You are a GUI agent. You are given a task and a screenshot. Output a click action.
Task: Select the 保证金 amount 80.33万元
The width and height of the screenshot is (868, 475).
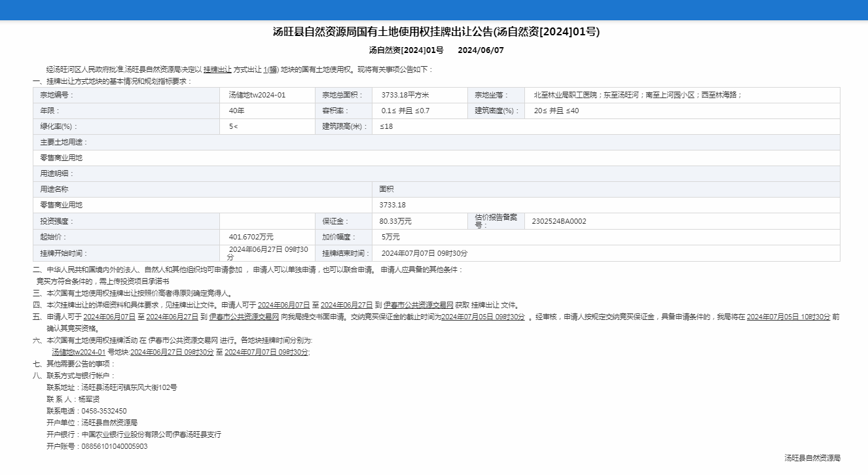coord(395,221)
